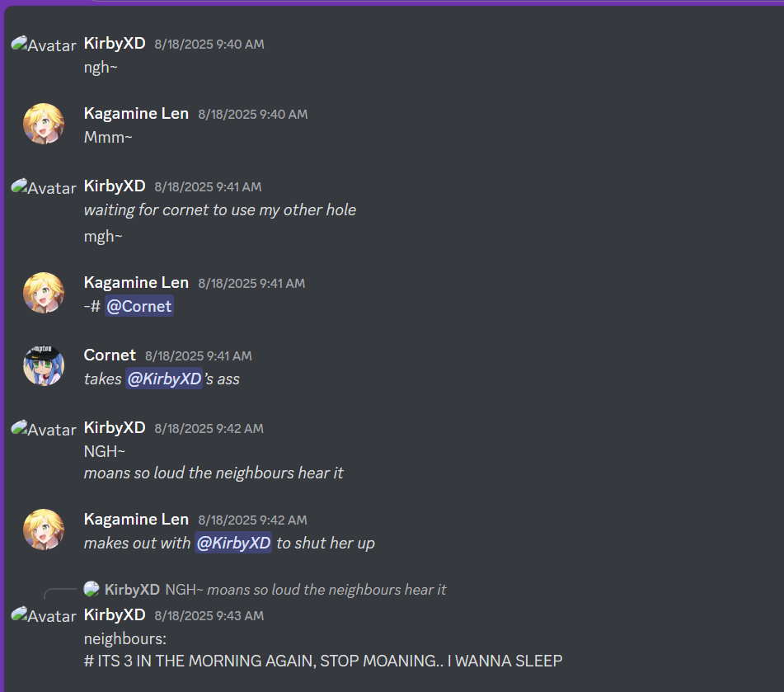784x692 pixels.
Task: Click Kagamine Len's avatar at 9:40 AM
Action: (x=44, y=124)
